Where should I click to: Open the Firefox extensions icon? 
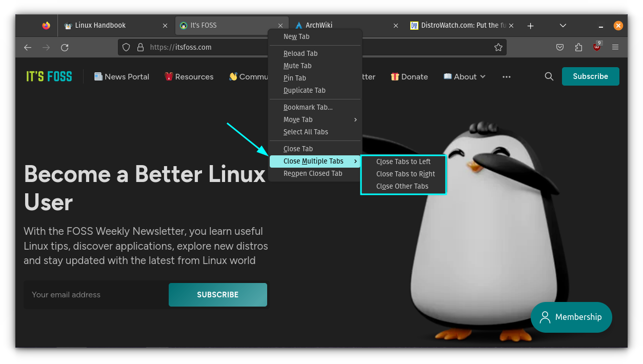(x=578, y=47)
